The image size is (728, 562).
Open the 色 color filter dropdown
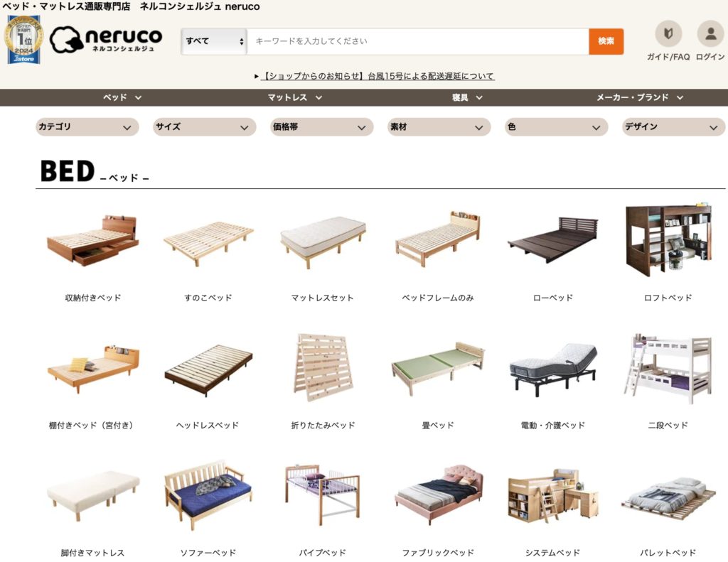click(x=556, y=127)
